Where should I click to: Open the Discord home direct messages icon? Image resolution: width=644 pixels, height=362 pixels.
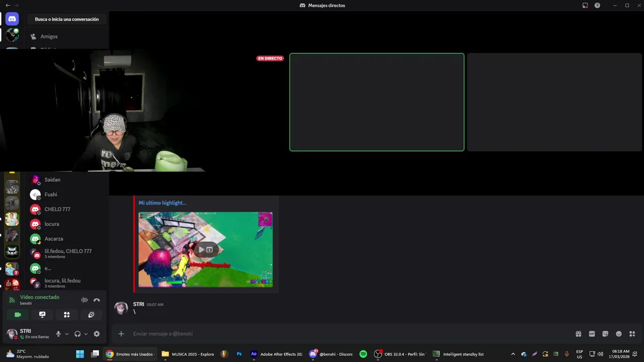[x=12, y=19]
